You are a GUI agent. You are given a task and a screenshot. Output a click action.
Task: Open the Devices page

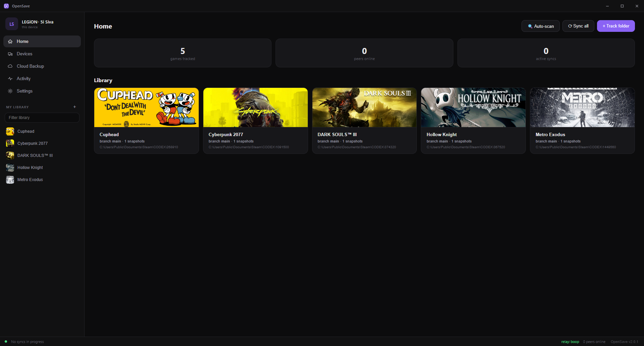42,54
